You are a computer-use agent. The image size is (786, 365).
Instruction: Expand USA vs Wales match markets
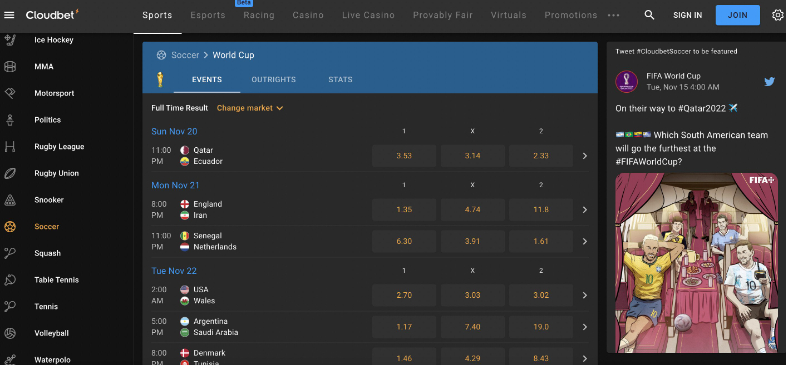pos(584,295)
